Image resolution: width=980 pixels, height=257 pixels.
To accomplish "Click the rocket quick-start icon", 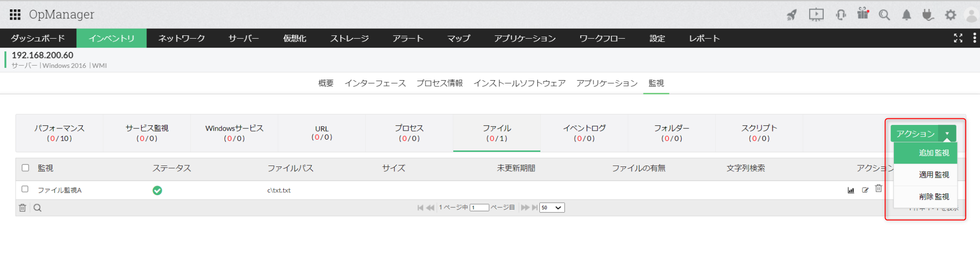I will (792, 15).
